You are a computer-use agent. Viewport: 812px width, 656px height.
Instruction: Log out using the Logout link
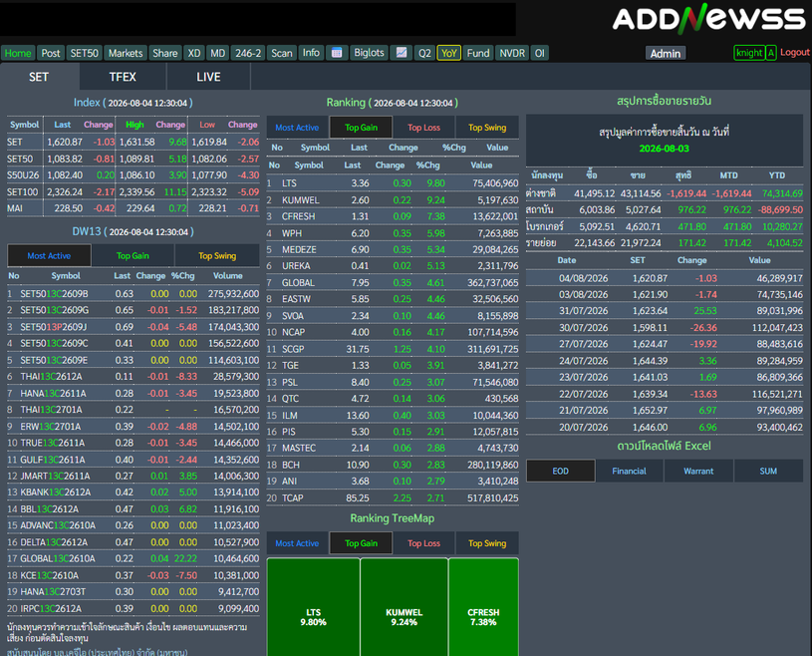coord(795,52)
